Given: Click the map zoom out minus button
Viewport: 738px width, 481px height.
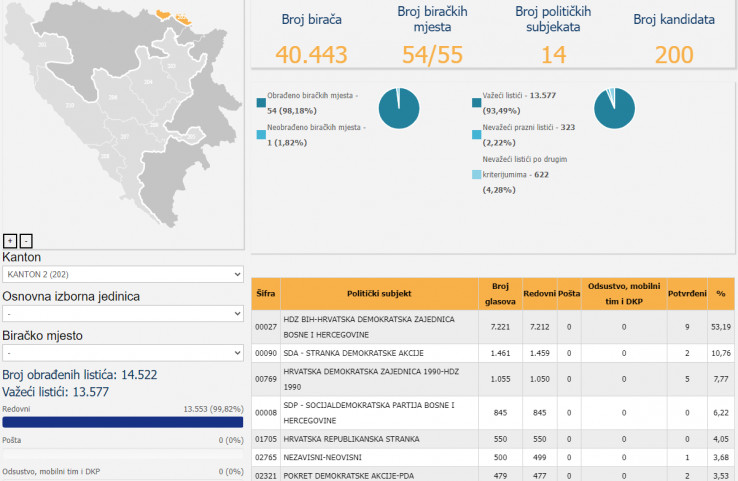Looking at the screenshot, I should tap(26, 240).
